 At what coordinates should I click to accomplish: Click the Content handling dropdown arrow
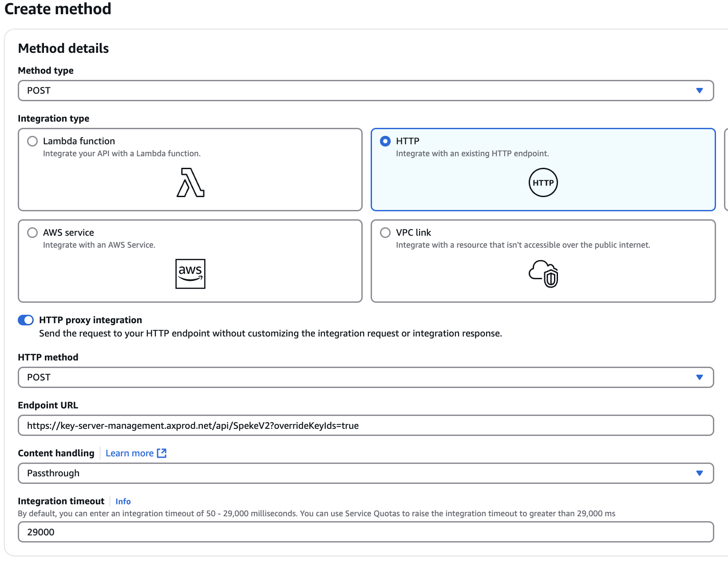pos(700,473)
